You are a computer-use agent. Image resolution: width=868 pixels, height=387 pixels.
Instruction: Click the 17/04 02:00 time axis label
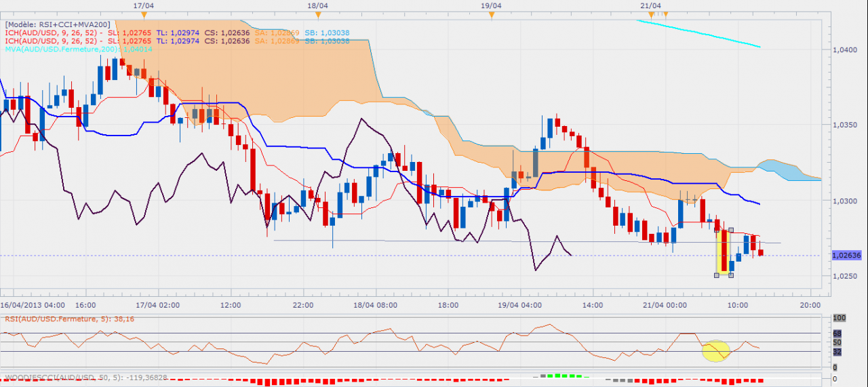pos(157,305)
